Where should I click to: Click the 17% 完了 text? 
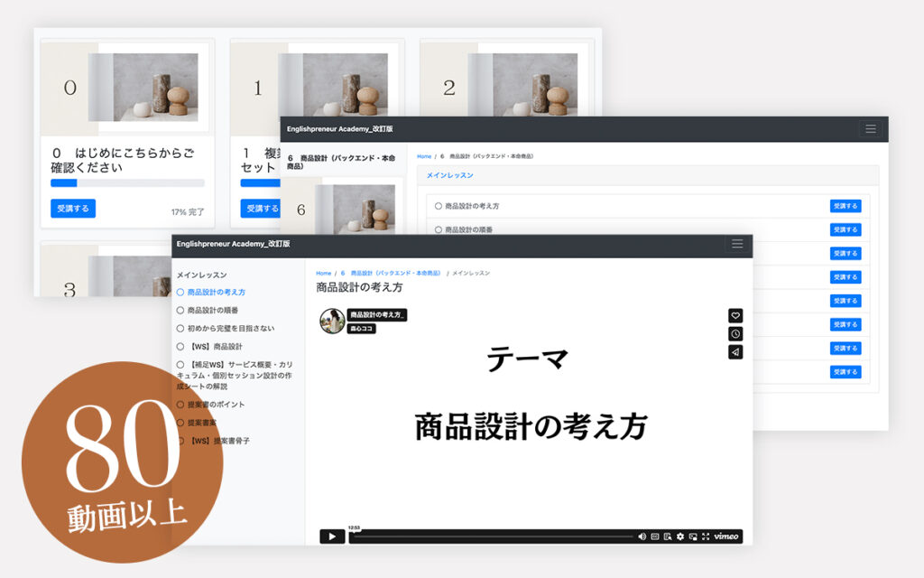coord(188,211)
